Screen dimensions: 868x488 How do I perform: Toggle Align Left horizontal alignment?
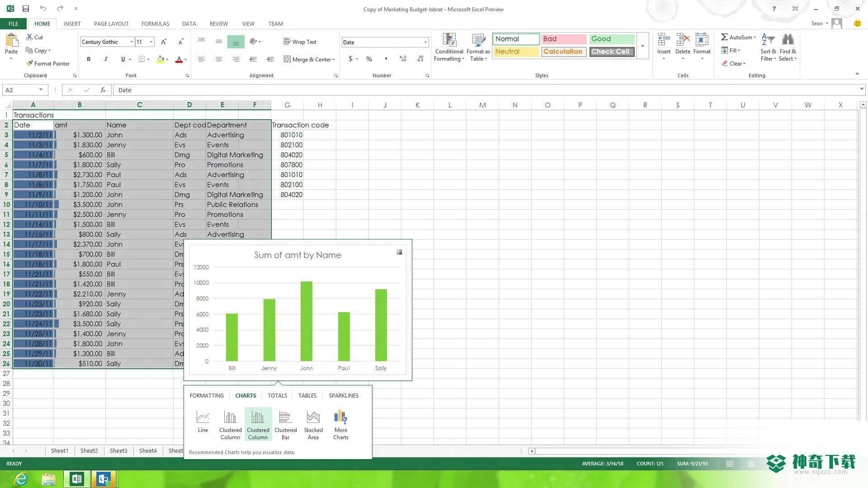click(202, 59)
